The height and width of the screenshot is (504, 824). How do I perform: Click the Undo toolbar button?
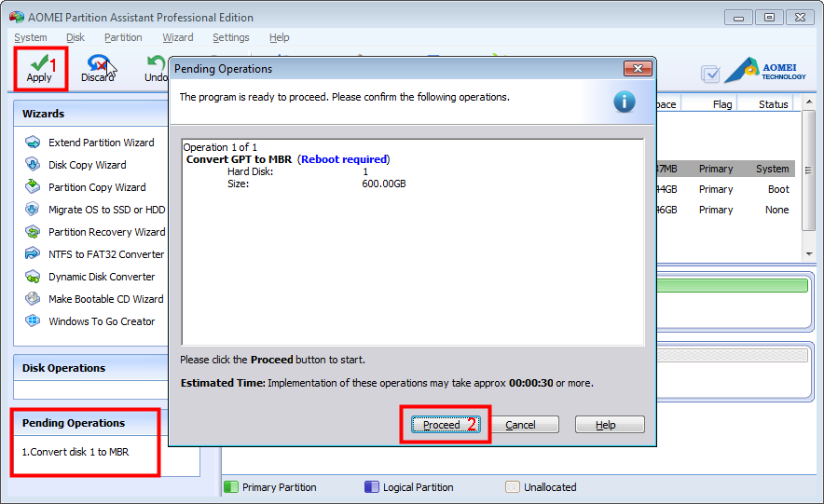pyautogui.click(x=156, y=69)
